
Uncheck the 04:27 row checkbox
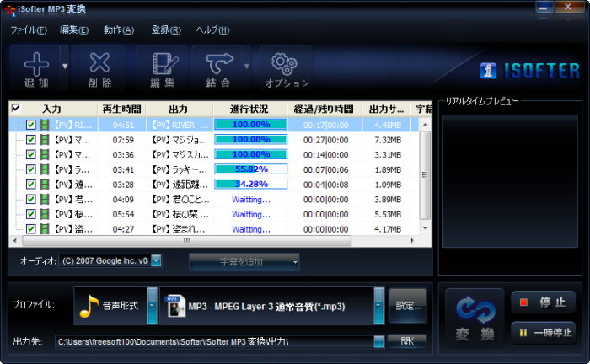tap(31, 228)
